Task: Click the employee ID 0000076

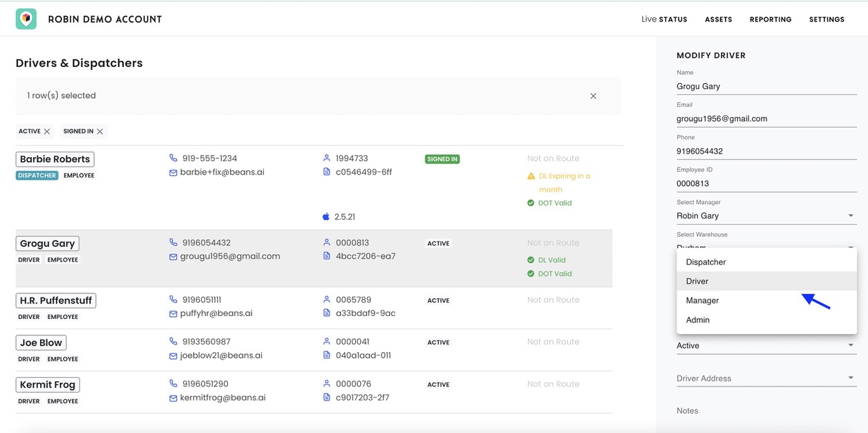Action: point(353,384)
